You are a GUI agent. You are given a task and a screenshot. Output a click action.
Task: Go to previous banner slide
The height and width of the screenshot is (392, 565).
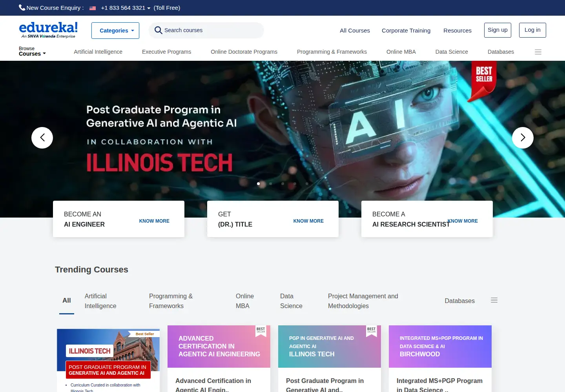coord(42,138)
